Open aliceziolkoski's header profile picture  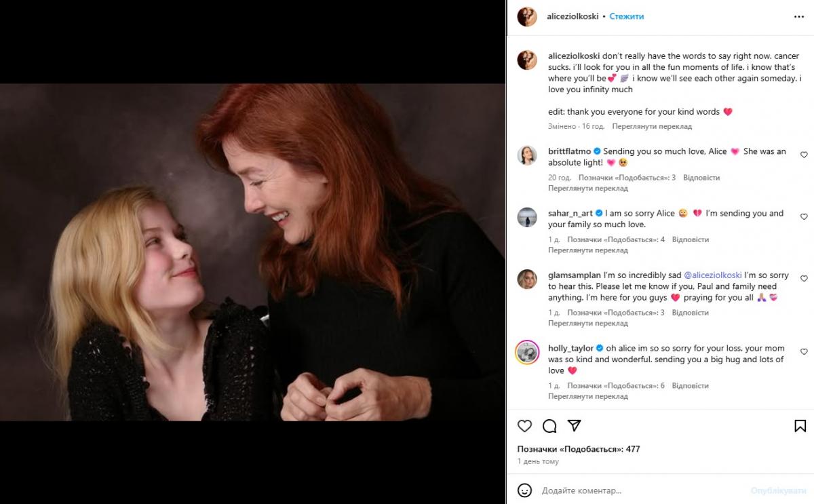click(527, 16)
